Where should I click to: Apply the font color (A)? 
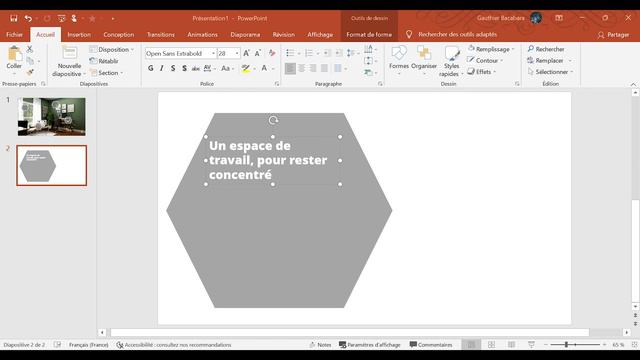coord(264,68)
